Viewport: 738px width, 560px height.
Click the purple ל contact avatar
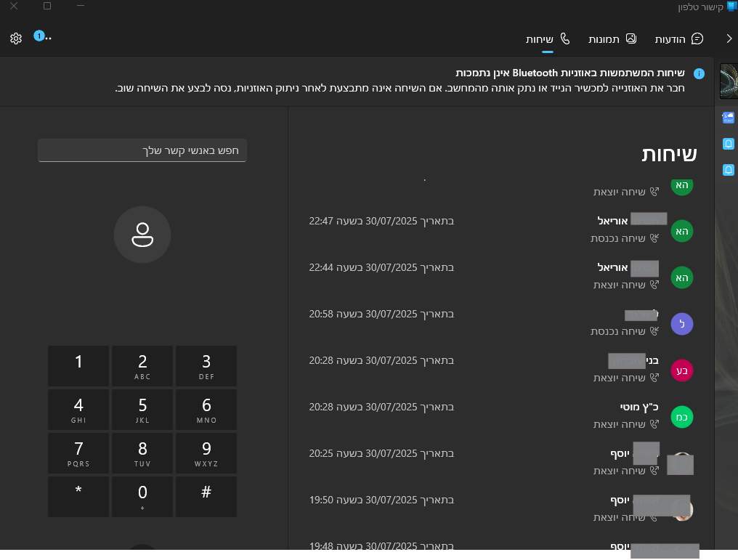pyautogui.click(x=681, y=324)
